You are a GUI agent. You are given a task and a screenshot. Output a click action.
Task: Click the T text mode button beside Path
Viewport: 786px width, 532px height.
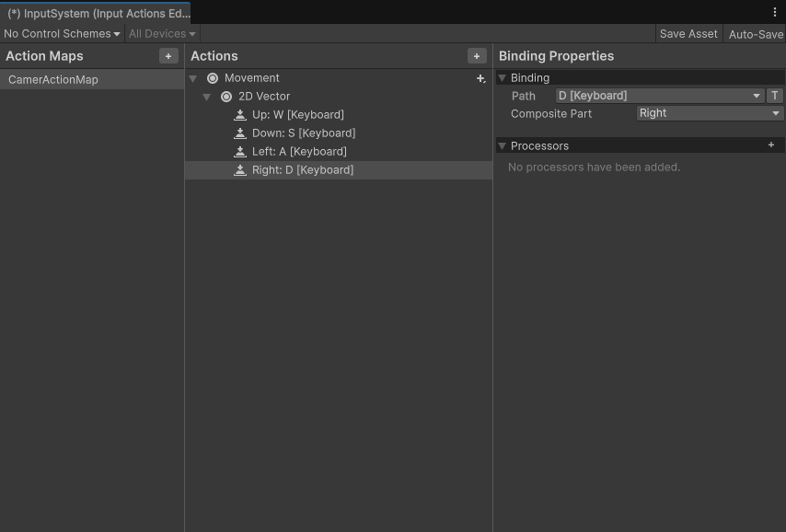click(775, 96)
